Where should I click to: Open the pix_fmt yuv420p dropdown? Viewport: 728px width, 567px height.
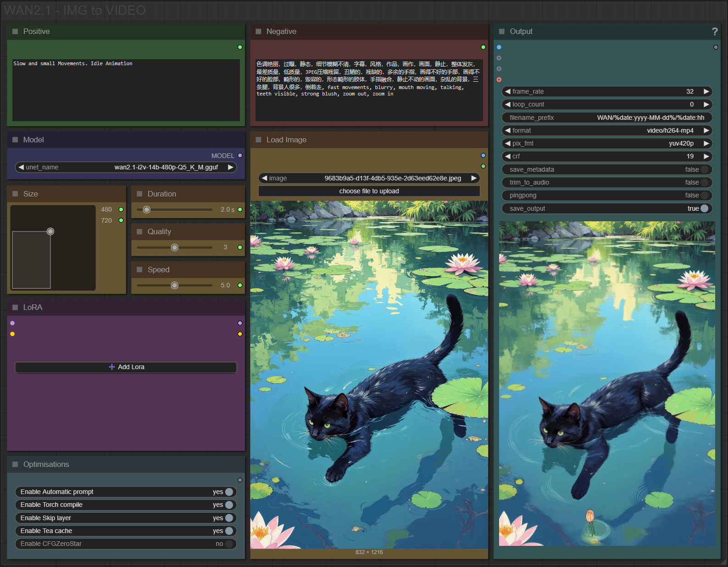(x=606, y=143)
